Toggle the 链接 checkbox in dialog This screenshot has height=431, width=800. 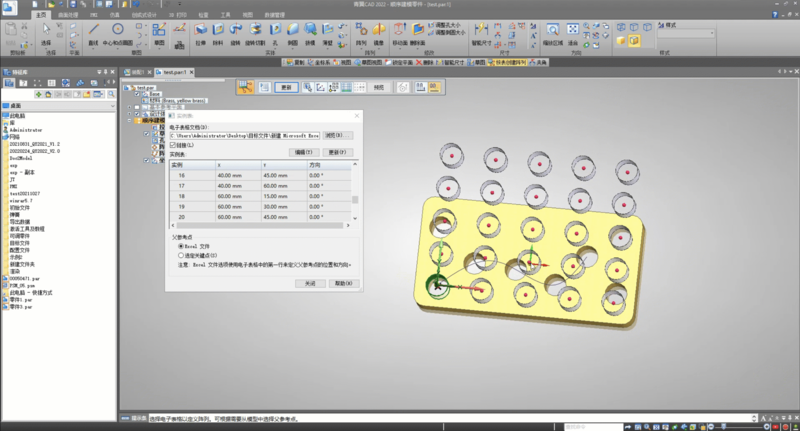click(x=172, y=145)
